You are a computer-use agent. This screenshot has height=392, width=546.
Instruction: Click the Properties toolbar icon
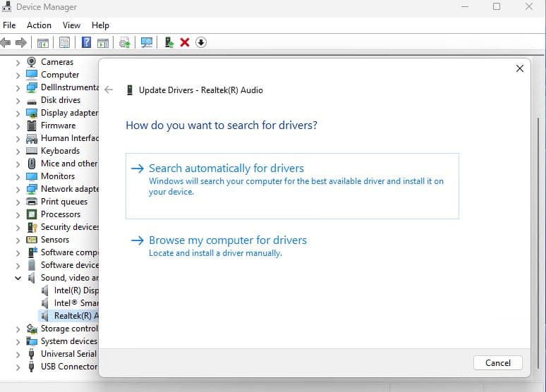pyautogui.click(x=65, y=42)
